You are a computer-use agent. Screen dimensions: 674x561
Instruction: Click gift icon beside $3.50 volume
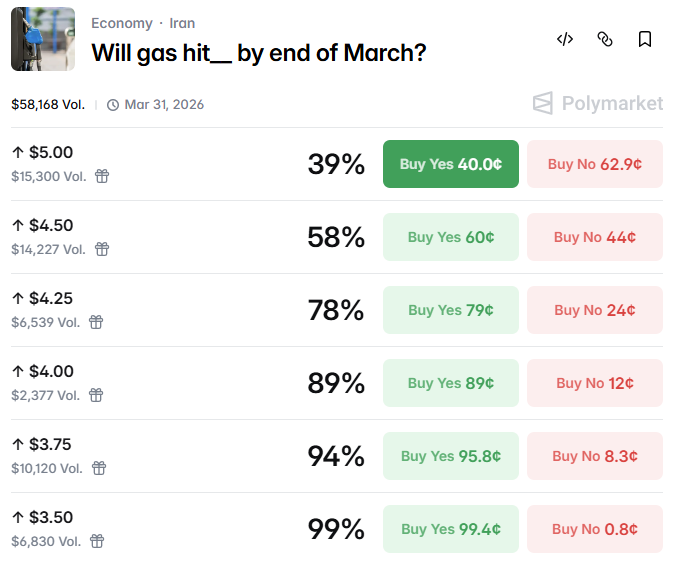point(96,541)
